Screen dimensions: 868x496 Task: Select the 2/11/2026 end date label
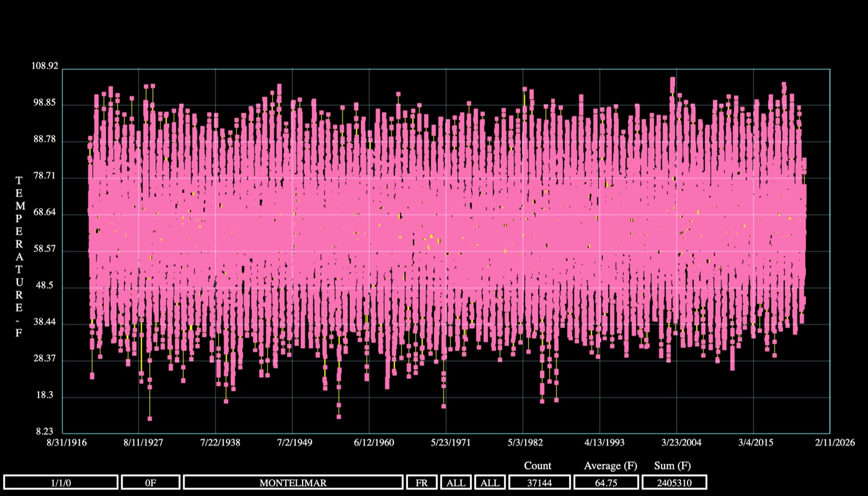point(835,442)
